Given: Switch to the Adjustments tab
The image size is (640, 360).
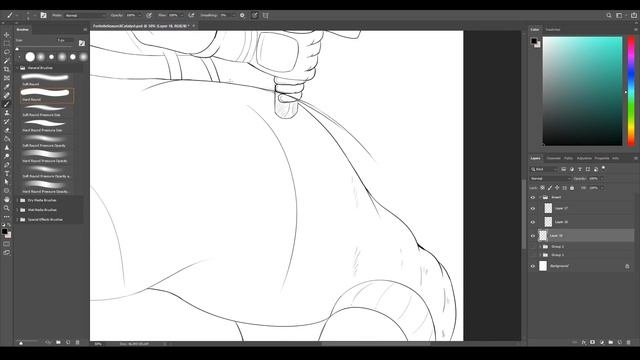Looking at the screenshot, I should click(x=584, y=158).
